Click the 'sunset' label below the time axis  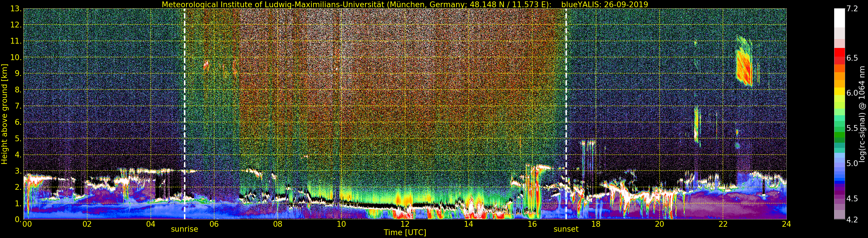(566, 229)
